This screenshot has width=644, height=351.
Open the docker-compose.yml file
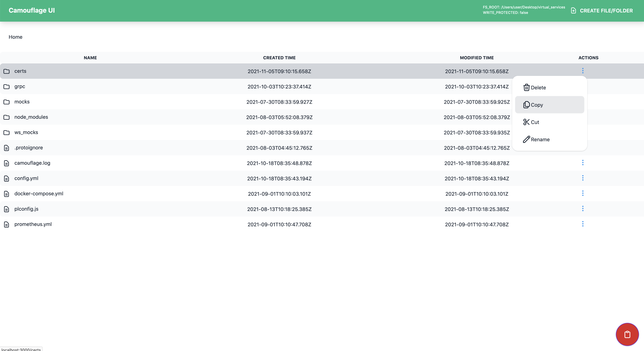39,194
